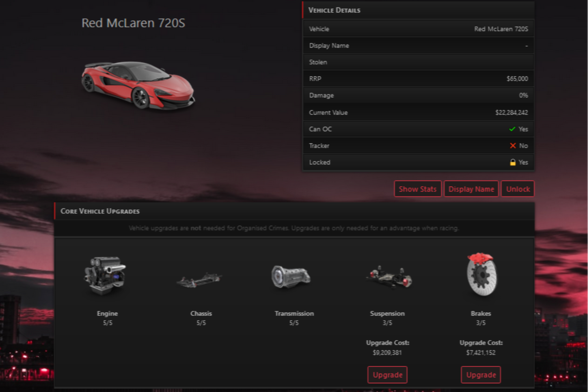588x392 pixels.
Task: Click the Suspension label text
Action: [387, 313]
